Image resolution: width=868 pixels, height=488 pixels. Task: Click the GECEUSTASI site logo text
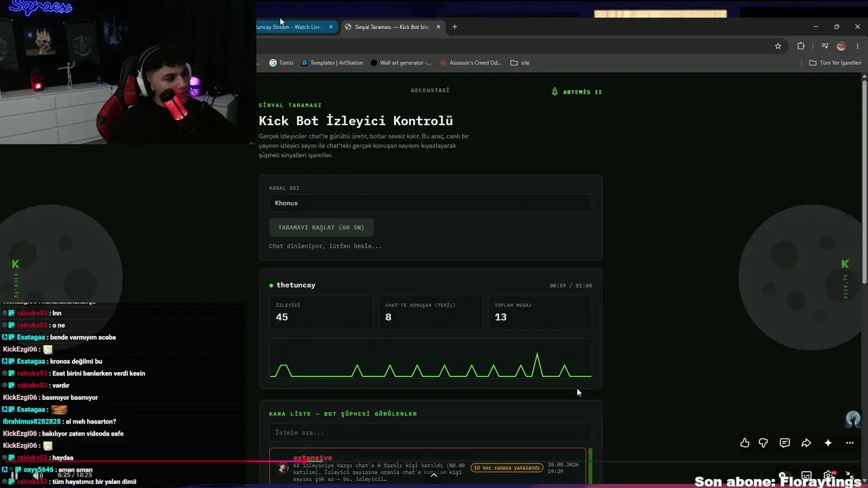(430, 90)
